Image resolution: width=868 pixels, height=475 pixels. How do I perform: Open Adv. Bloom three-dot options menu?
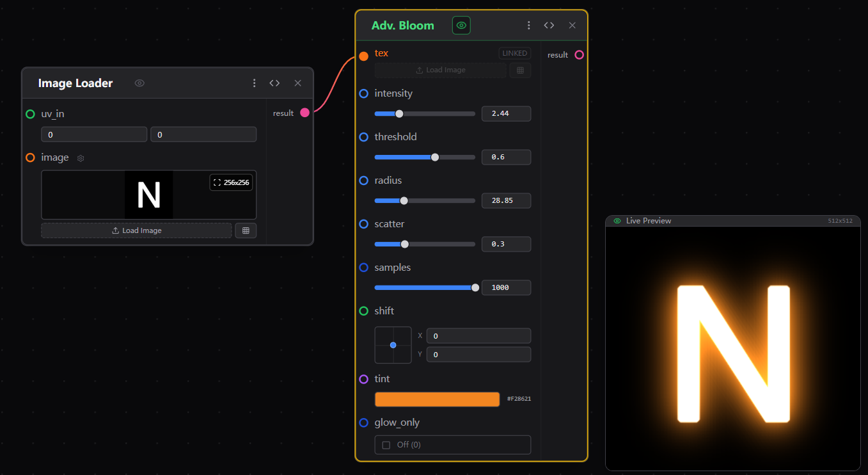pos(528,26)
